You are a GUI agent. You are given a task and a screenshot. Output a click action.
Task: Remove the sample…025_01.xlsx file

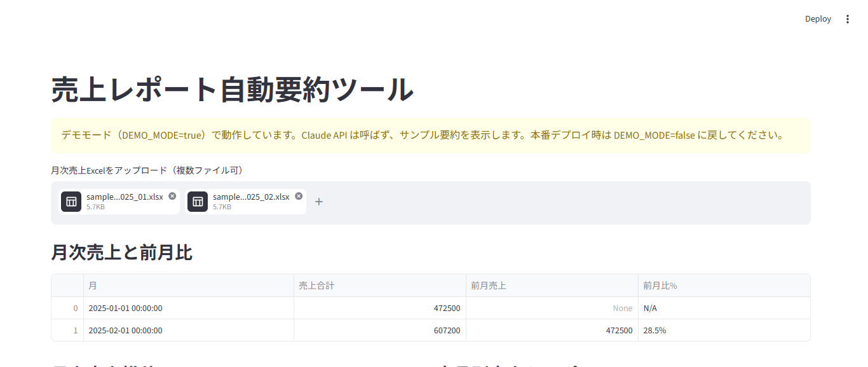click(172, 196)
